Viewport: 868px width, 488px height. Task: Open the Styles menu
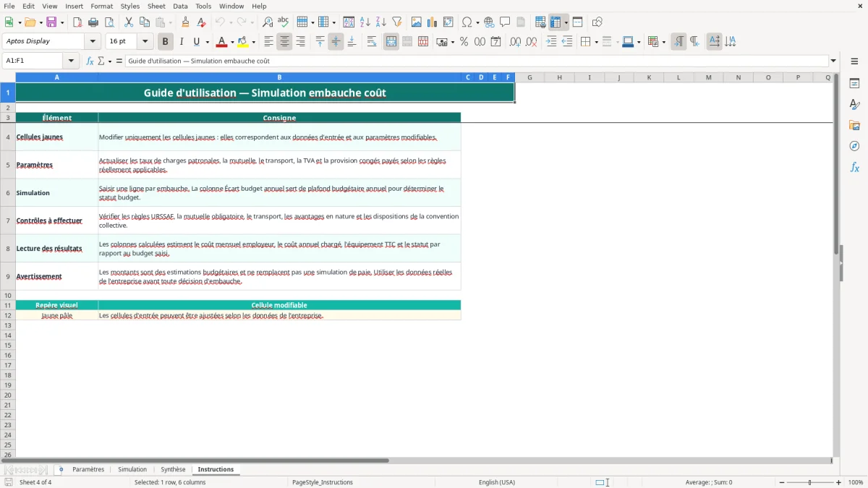130,6
